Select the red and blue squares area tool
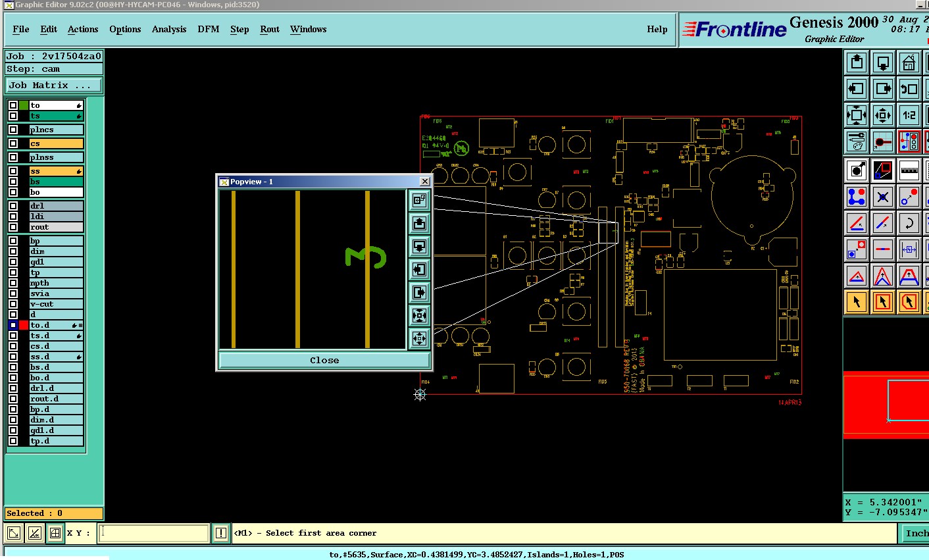Screen dimensions: 929x560 [x=883, y=170]
